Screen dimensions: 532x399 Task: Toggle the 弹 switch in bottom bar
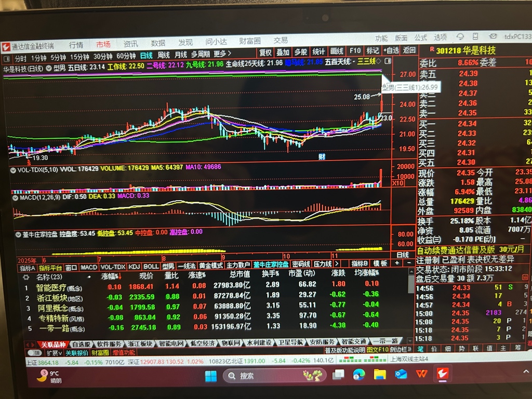click(x=35, y=353)
